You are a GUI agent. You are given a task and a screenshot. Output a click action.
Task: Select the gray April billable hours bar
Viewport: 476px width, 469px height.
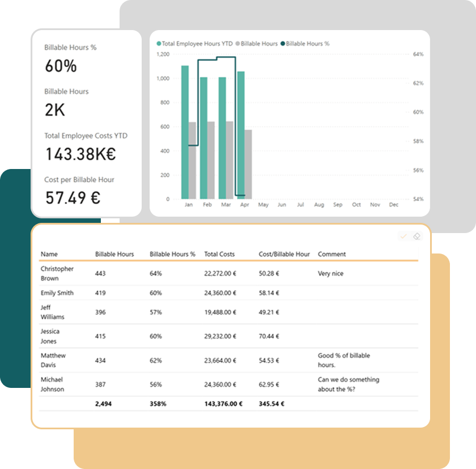(x=248, y=164)
